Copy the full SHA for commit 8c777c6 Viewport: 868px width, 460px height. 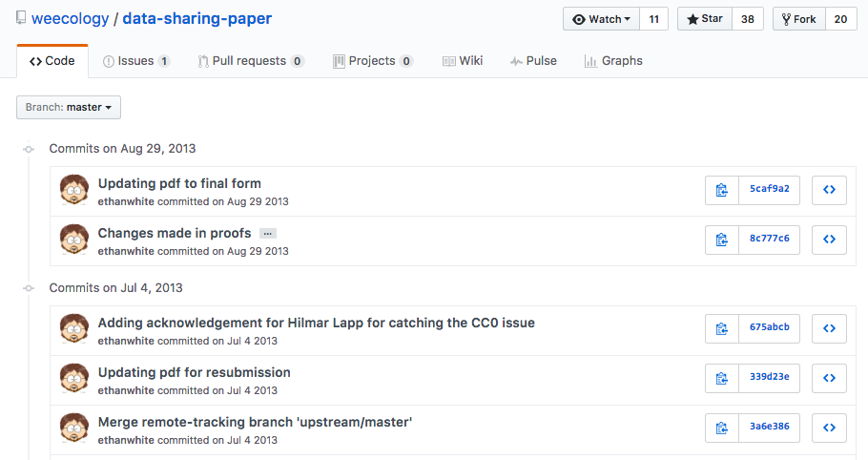[722, 240]
